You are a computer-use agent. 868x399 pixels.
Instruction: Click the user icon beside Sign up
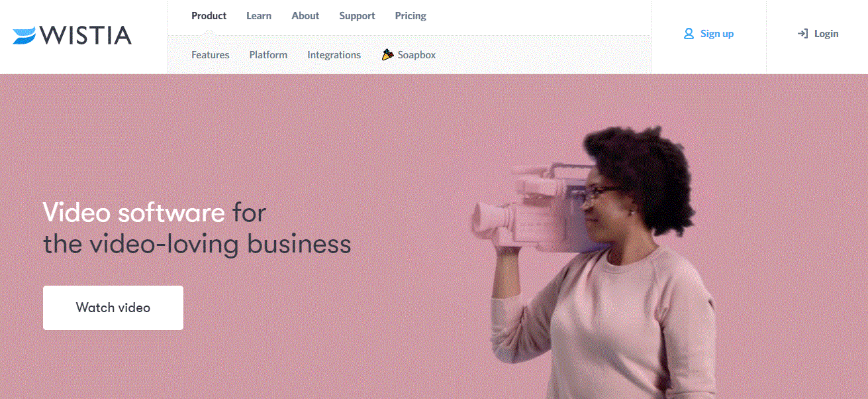689,34
